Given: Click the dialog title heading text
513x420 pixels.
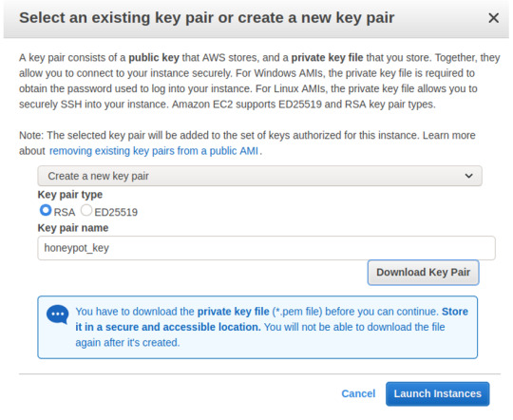Looking at the screenshot, I should tap(207, 18).
